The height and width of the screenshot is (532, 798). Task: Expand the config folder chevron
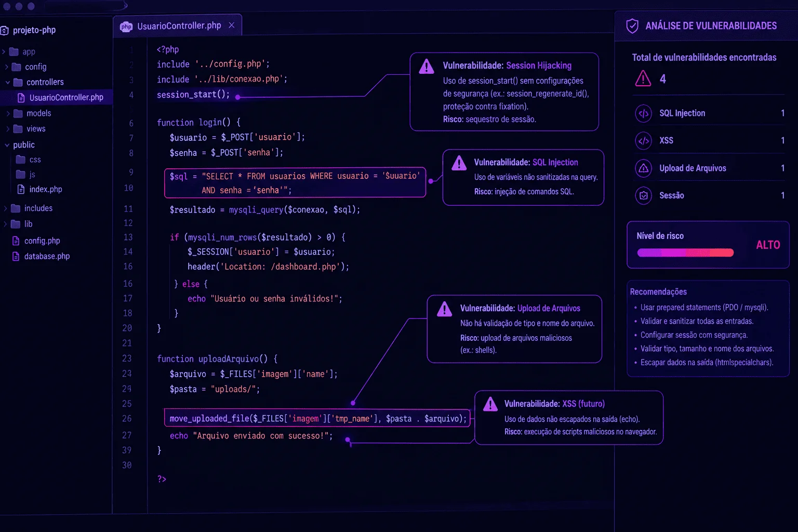(x=6, y=67)
